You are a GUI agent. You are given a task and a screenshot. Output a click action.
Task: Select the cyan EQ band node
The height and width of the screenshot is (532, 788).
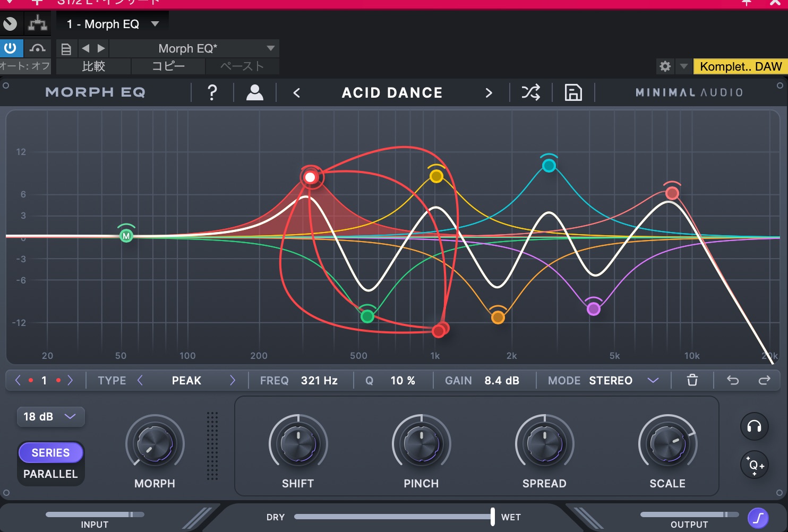(x=549, y=166)
